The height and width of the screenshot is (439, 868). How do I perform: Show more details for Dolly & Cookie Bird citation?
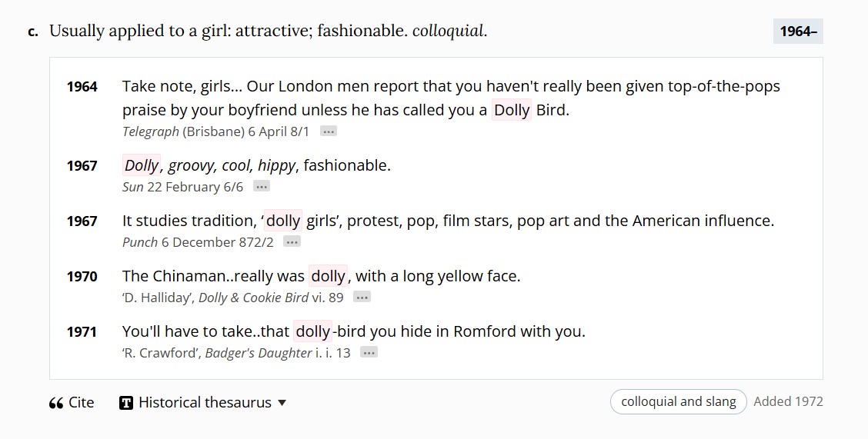point(362,298)
